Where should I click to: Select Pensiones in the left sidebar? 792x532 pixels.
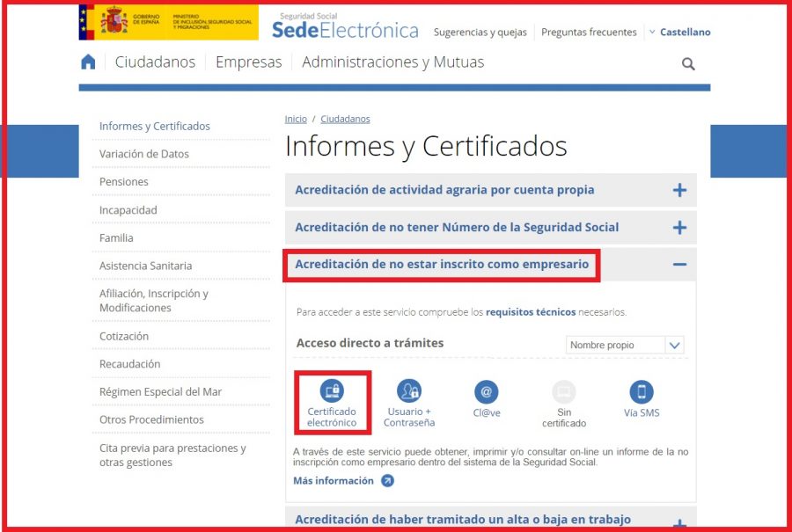pos(123,181)
